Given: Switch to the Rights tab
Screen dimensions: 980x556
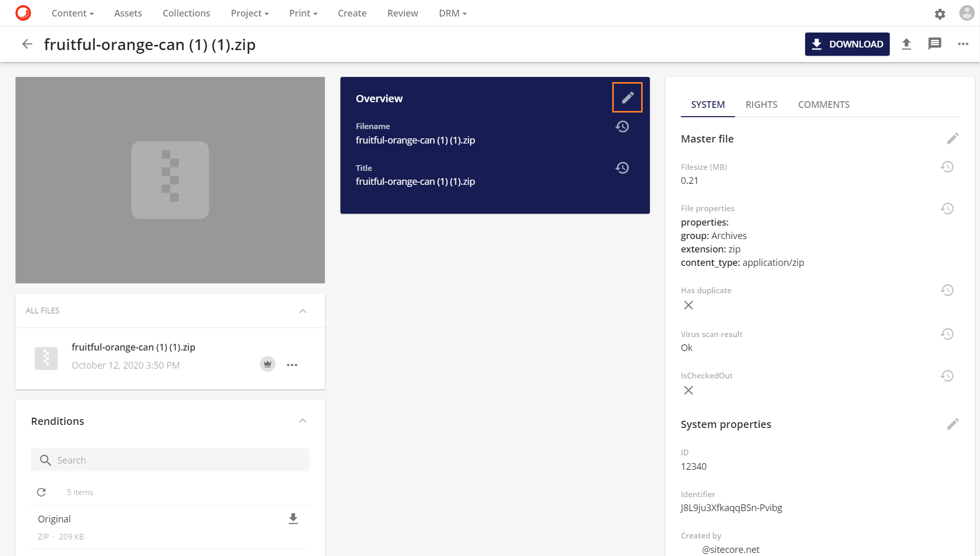Looking at the screenshot, I should click(761, 105).
